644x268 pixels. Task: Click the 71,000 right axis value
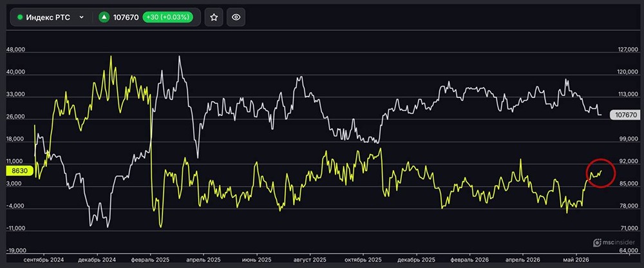click(629, 229)
